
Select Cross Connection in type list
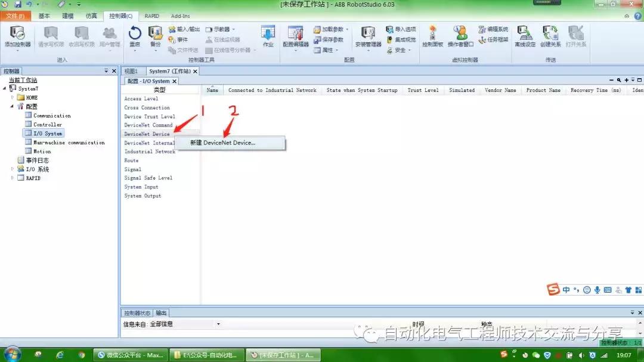pos(147,108)
